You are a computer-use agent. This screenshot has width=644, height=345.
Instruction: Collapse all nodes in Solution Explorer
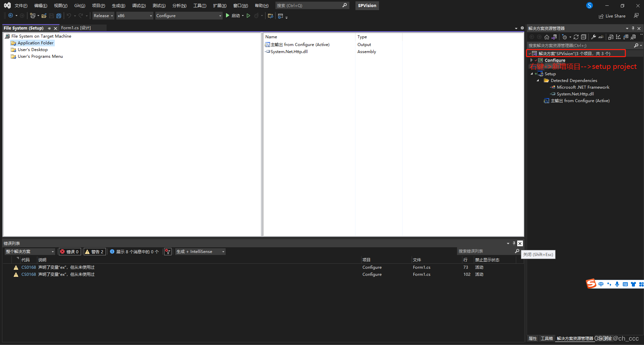pos(583,37)
